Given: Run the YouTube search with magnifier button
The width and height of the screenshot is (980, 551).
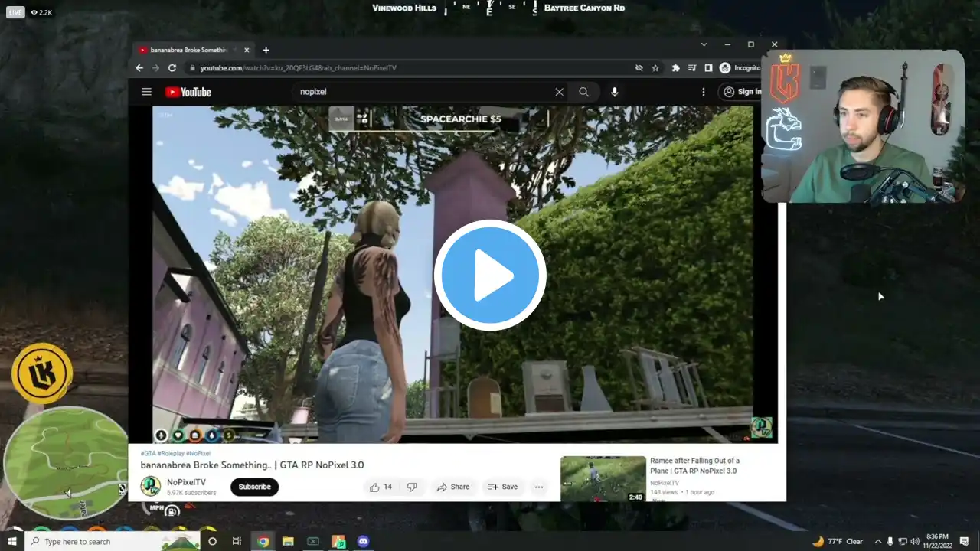Looking at the screenshot, I should (583, 92).
